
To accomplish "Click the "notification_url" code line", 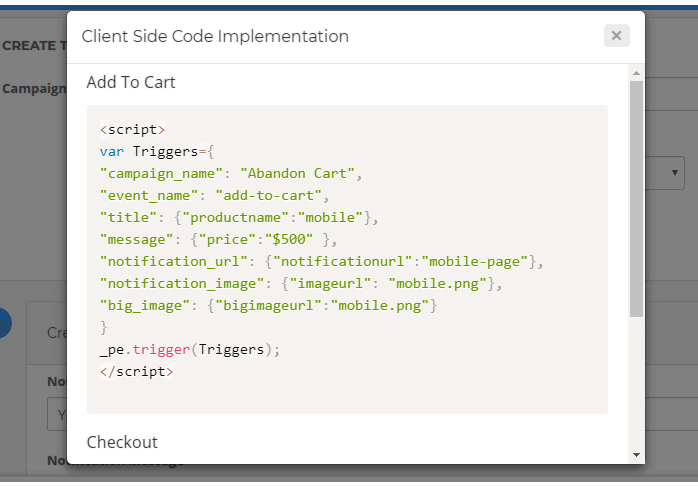I will (321, 262).
